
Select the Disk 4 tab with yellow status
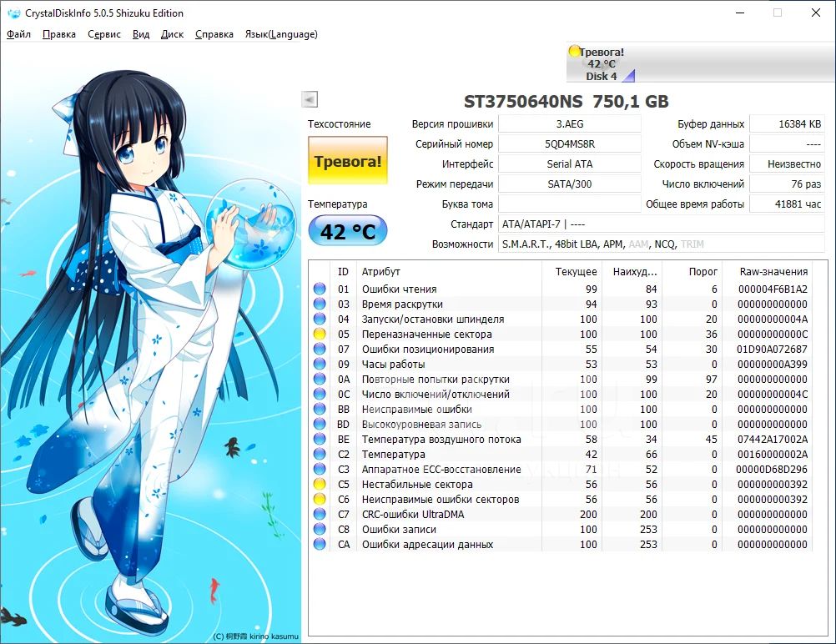602,63
